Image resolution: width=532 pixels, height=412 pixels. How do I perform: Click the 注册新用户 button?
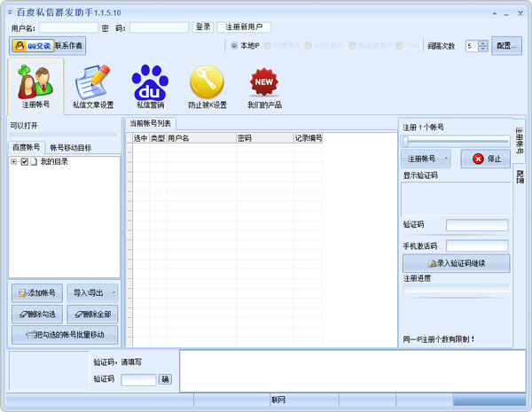(x=244, y=27)
